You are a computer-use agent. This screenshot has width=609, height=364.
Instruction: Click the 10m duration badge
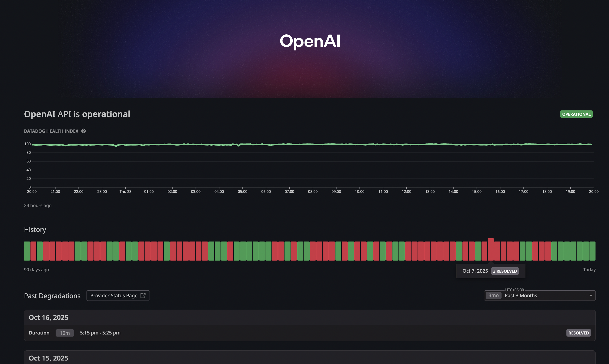point(65,333)
